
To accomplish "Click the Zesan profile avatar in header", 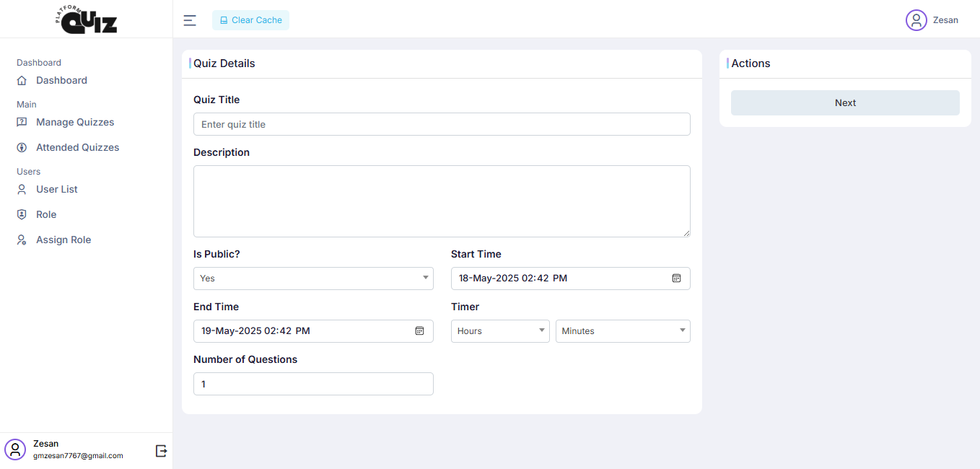I will [916, 20].
